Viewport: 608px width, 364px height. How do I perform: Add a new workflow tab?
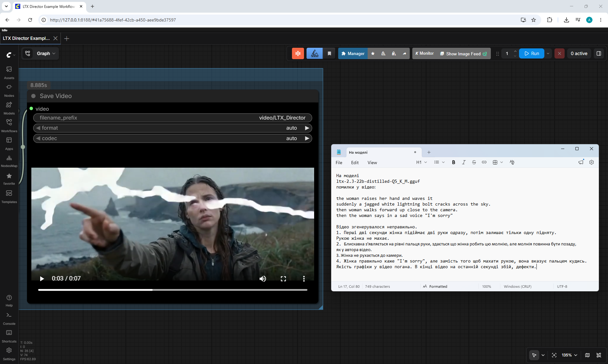(x=66, y=39)
